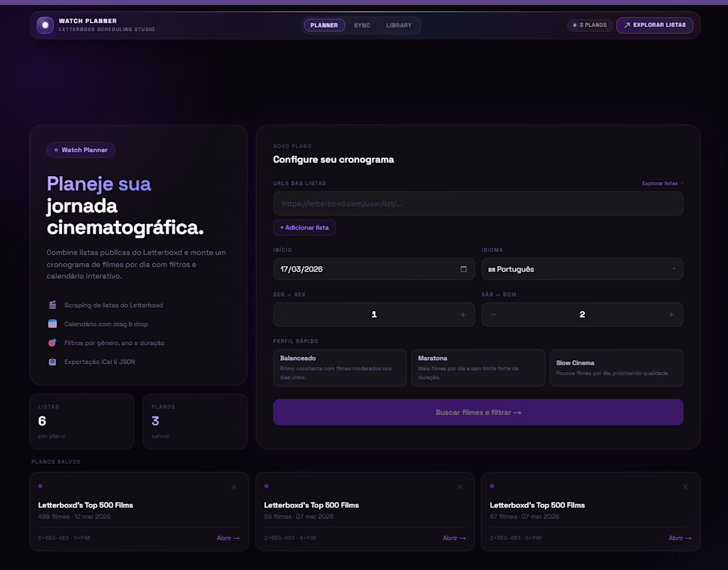Decrease the Sáb — Dom films count
728x570 pixels.
pos(494,315)
